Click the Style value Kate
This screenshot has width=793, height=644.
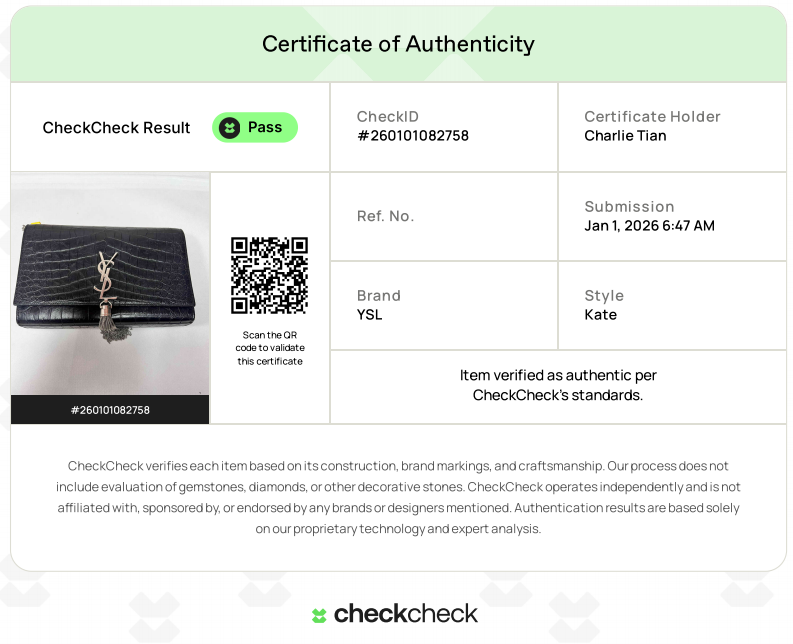[x=600, y=315]
